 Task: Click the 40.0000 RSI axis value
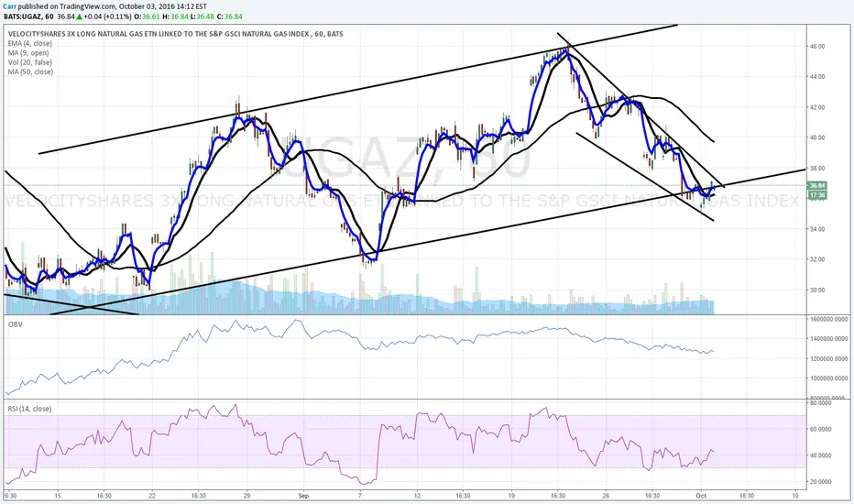point(820,455)
